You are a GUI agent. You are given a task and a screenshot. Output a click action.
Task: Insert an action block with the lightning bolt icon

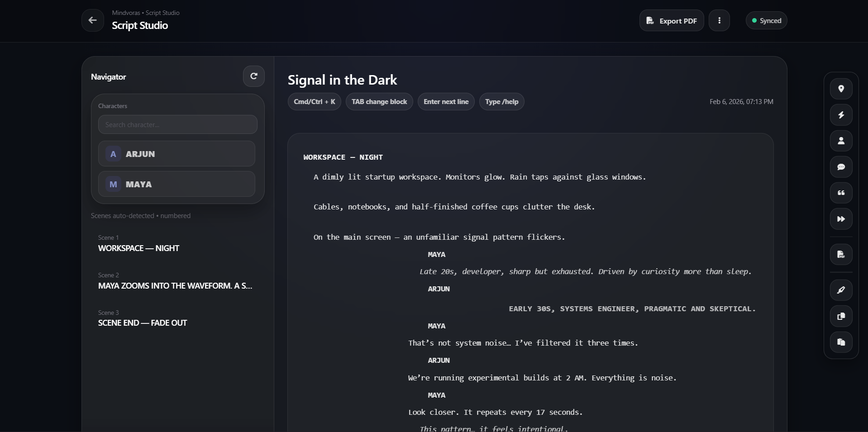[x=841, y=115]
